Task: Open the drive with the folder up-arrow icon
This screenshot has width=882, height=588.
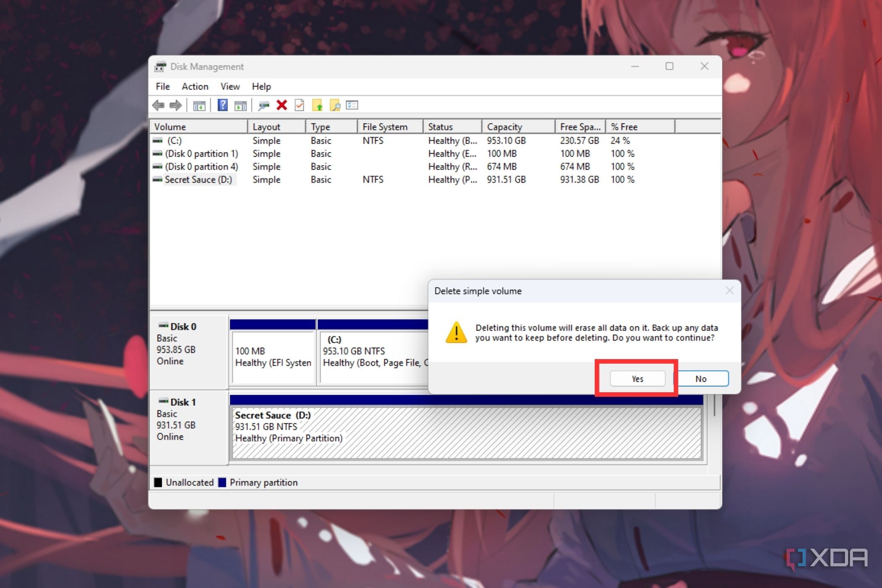Action: pos(318,105)
